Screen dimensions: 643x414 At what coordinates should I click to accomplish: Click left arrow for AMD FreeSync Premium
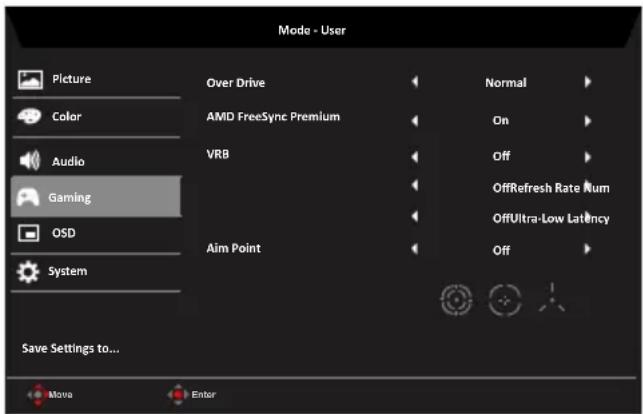415,121
